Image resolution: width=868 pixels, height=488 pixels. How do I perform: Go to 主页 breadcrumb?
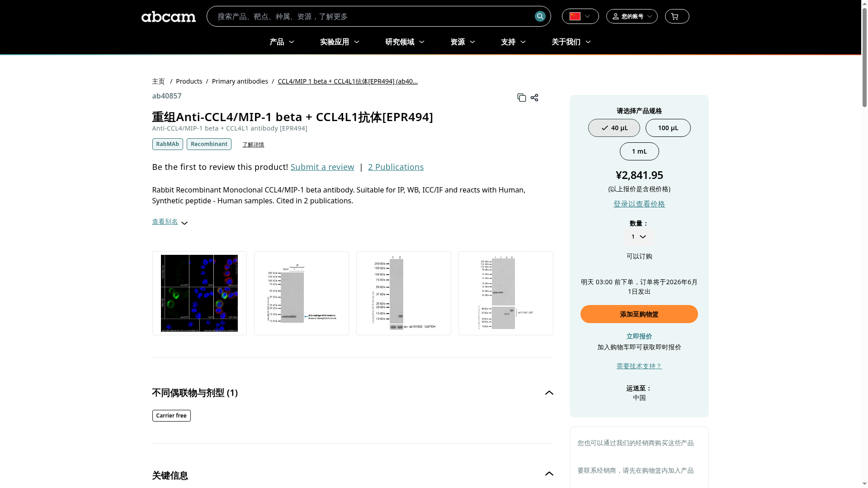(158, 81)
